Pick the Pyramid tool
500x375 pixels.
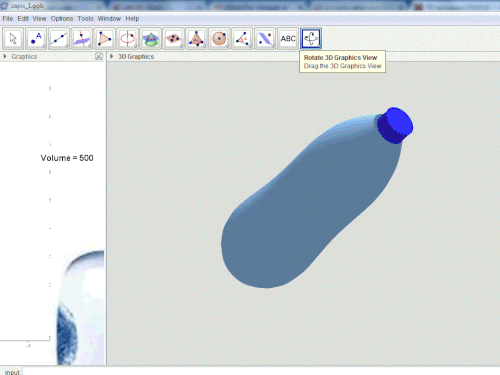(x=196, y=39)
